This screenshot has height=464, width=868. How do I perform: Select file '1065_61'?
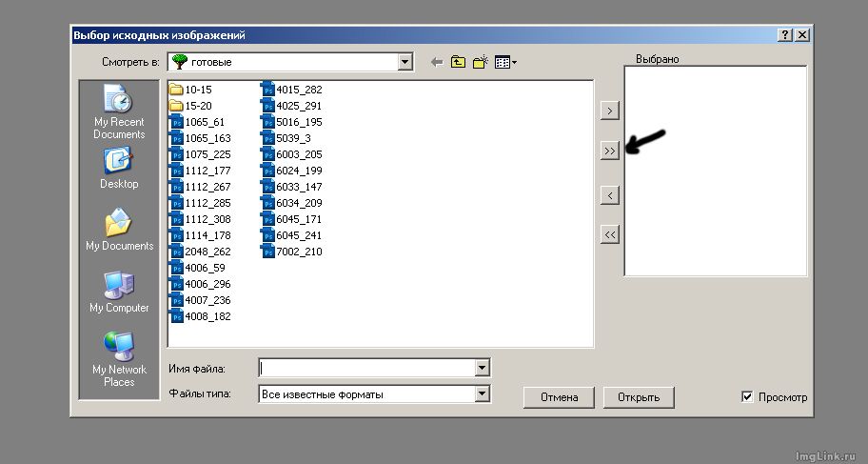[198, 122]
